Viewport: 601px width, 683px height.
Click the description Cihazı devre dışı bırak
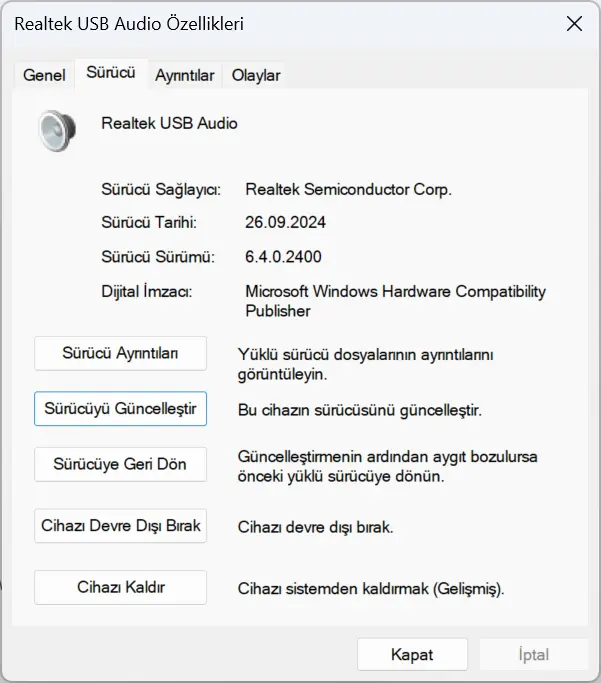[x=315, y=527]
